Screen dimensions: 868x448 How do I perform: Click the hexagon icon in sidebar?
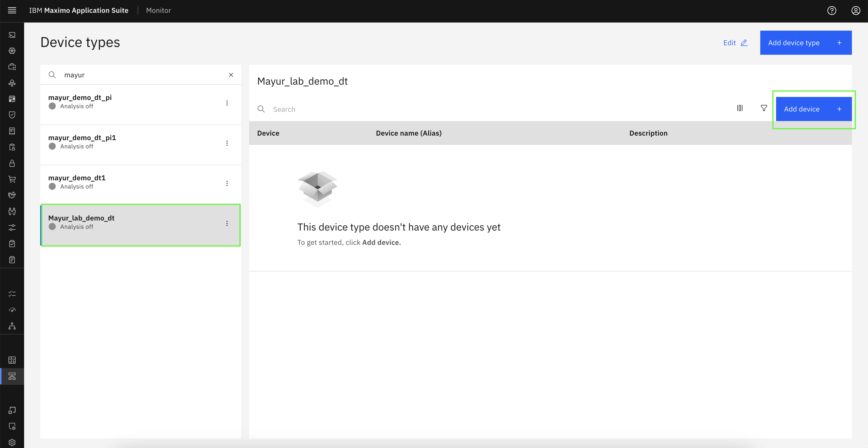point(12,51)
